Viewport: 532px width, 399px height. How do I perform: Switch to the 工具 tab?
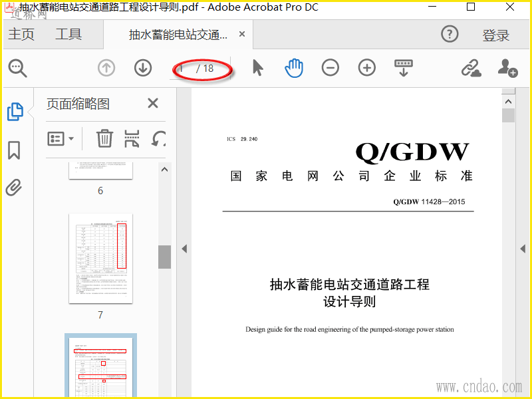click(68, 34)
